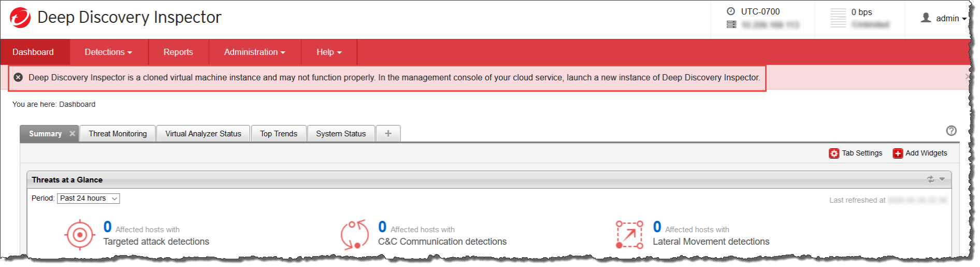The width and height of the screenshot is (980, 267).
Task: Switch to the Threat Monitoring tab
Action: click(118, 134)
